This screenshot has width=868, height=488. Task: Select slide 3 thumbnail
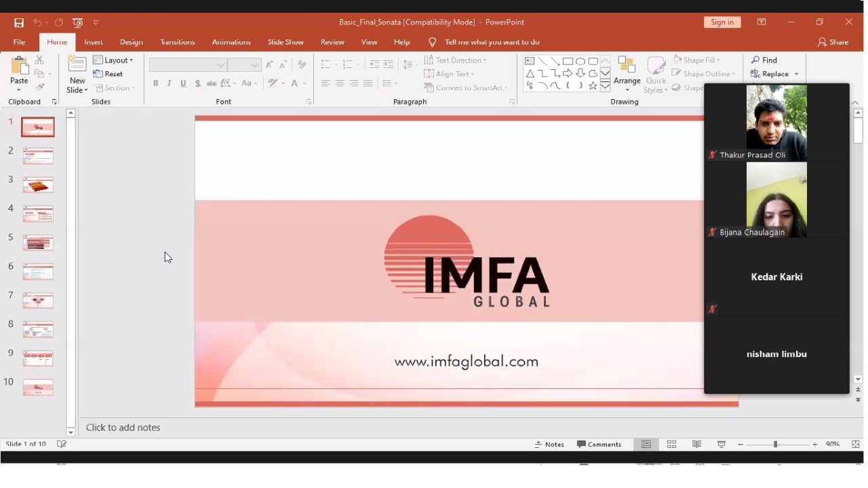pos(38,185)
